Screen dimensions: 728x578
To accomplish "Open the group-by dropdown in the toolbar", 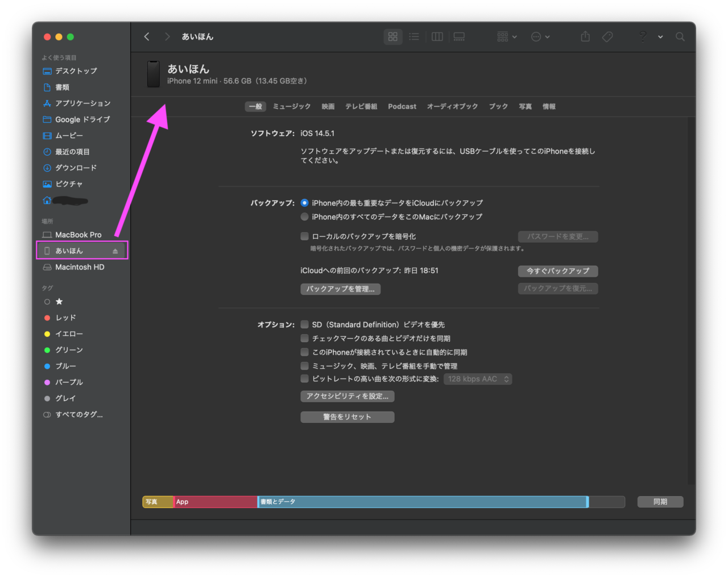I will (505, 36).
